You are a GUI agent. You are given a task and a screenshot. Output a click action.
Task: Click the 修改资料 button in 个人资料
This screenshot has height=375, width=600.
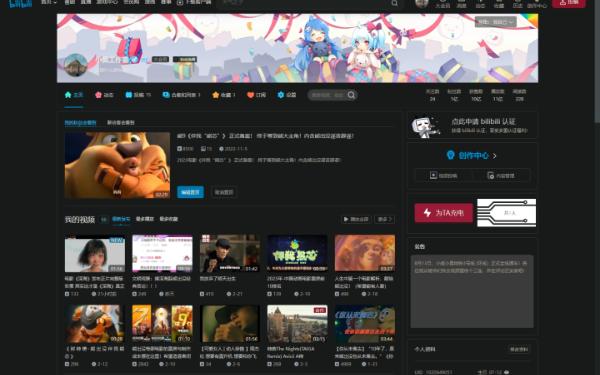click(518, 349)
